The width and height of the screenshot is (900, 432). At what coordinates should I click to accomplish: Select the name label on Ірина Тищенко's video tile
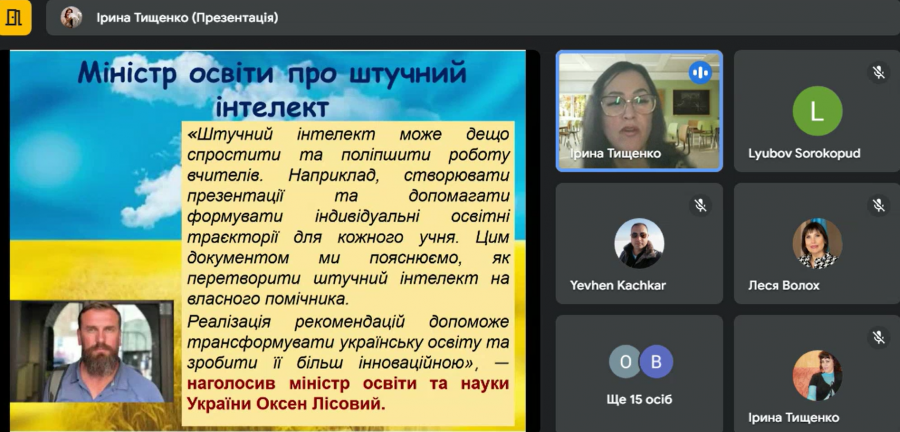tap(615, 154)
